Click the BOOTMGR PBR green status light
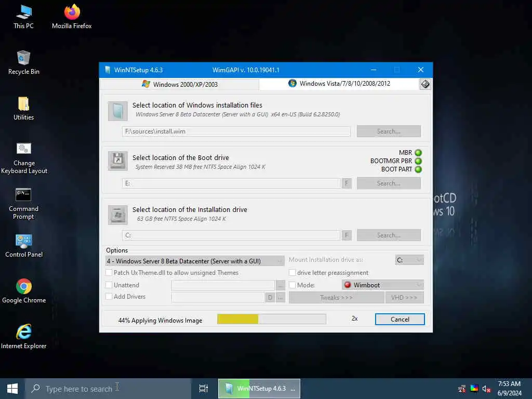Screen dimensions: 532x399 click(418, 161)
